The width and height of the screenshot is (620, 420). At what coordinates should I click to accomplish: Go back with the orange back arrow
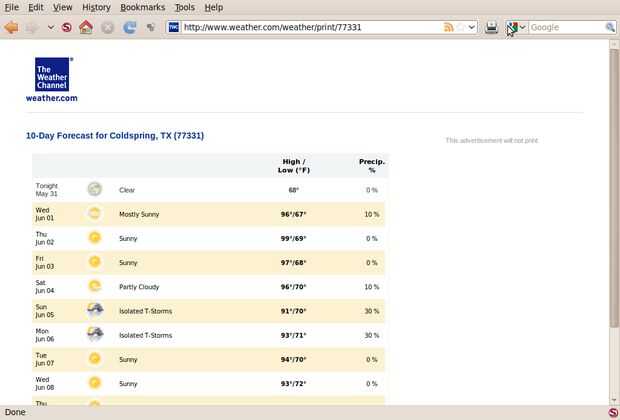click(11, 27)
